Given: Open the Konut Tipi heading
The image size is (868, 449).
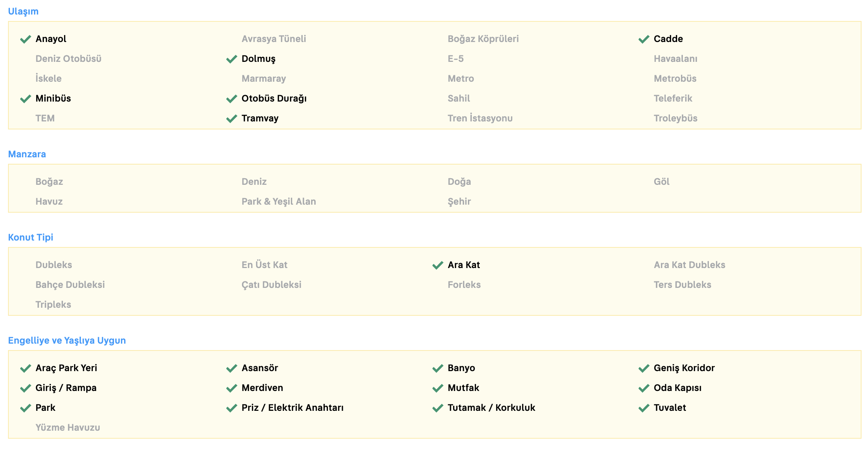Looking at the screenshot, I should tap(31, 237).
